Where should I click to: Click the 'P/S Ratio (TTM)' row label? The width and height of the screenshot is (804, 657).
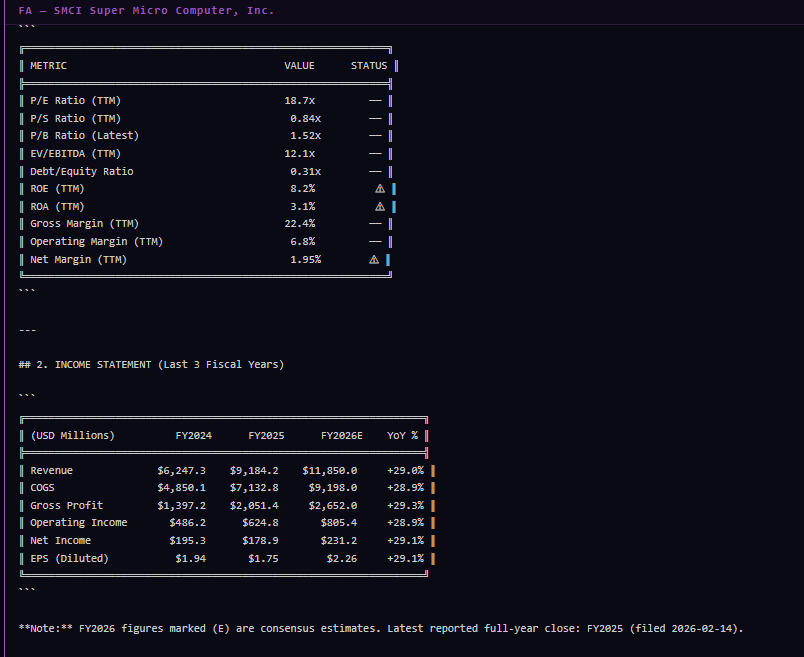75,118
